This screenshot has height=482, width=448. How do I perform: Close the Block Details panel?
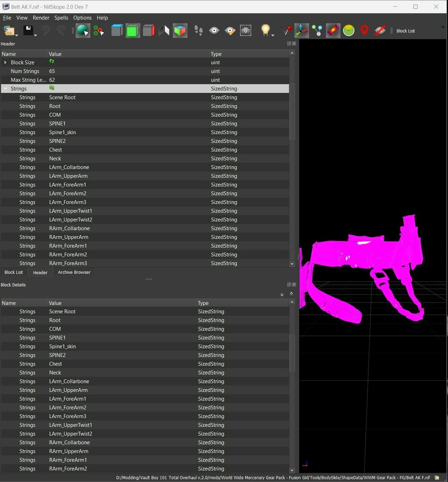[294, 284]
